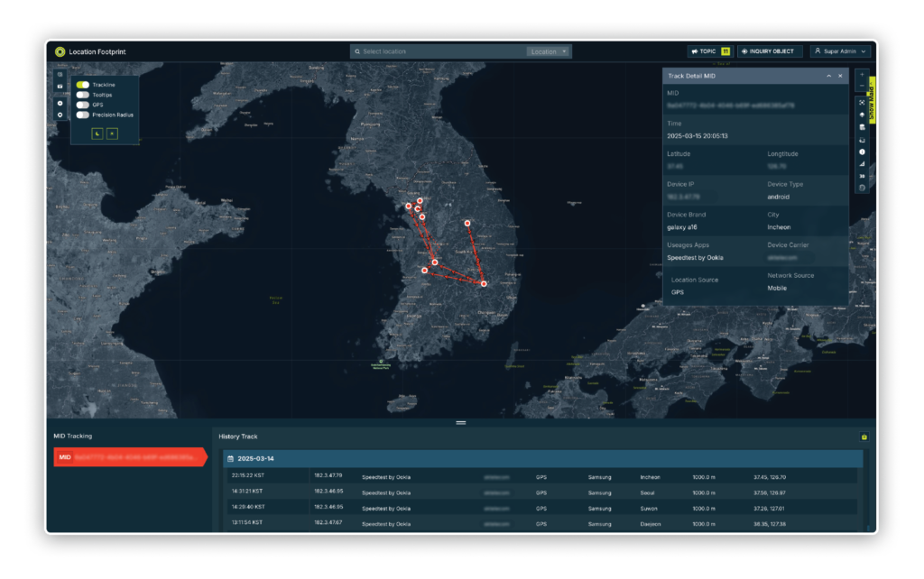
Task: Click the info icon in right toolbar
Action: (862, 152)
